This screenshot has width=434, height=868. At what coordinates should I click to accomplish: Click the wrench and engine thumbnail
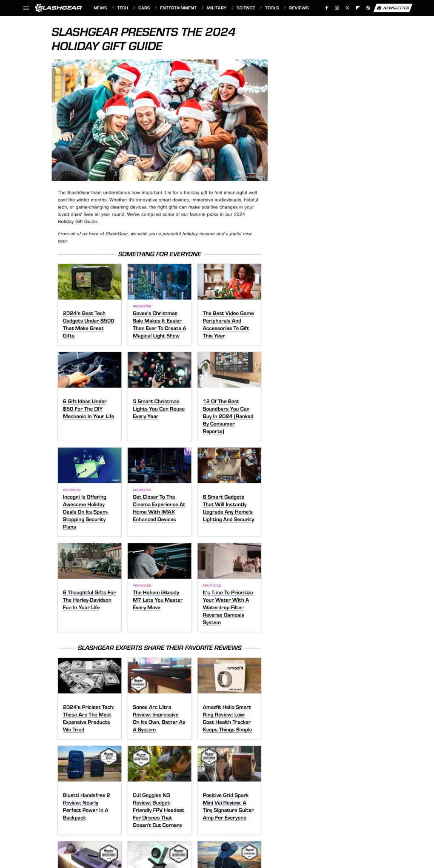[89, 370]
